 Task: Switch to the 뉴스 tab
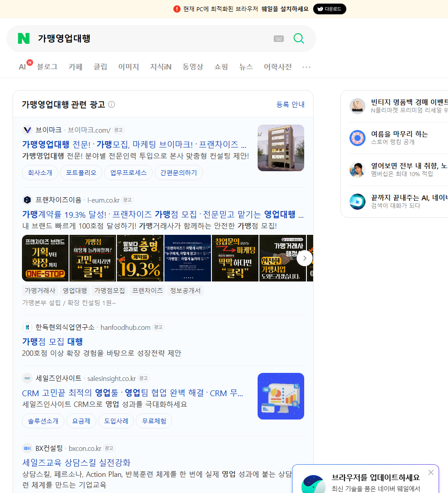point(246,67)
